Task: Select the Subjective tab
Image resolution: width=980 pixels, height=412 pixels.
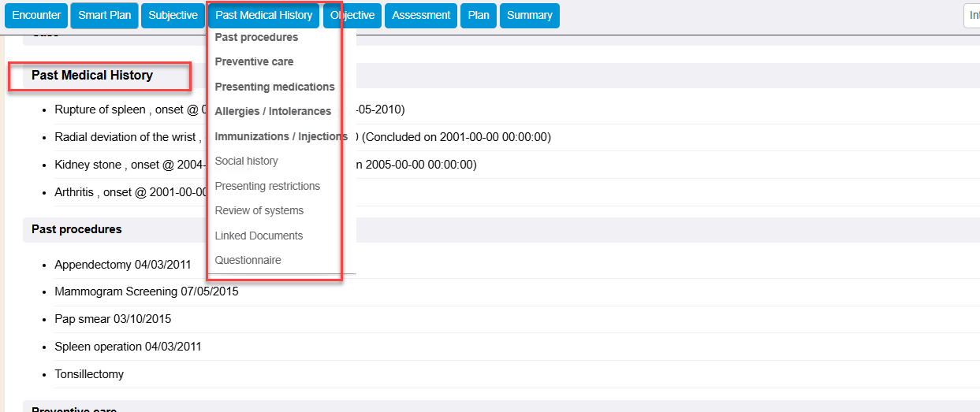Action: tap(173, 16)
